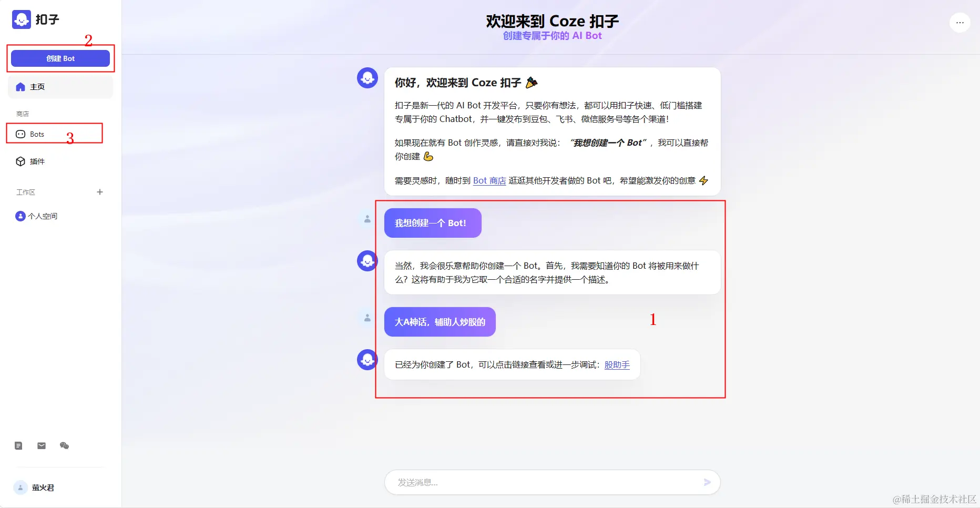Click the send message arrow icon

(x=707, y=482)
